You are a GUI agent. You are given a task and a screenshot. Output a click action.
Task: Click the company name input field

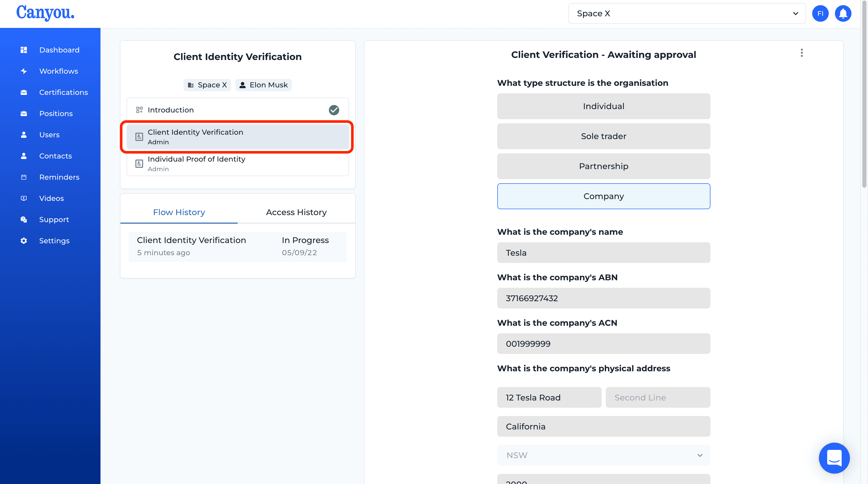coord(603,252)
